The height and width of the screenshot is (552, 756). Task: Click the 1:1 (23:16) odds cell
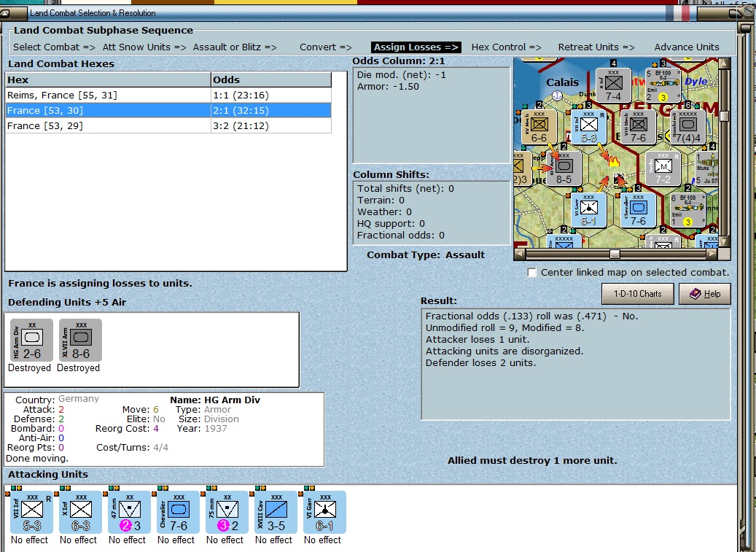(271, 95)
